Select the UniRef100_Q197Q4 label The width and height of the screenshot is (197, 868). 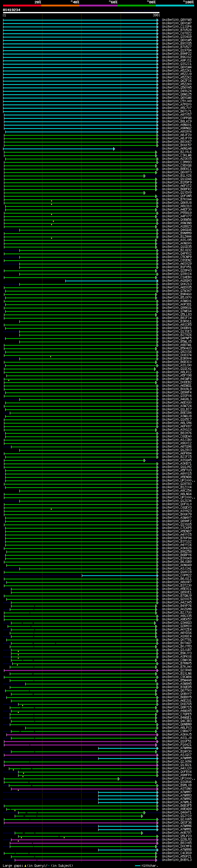tap(177, 50)
